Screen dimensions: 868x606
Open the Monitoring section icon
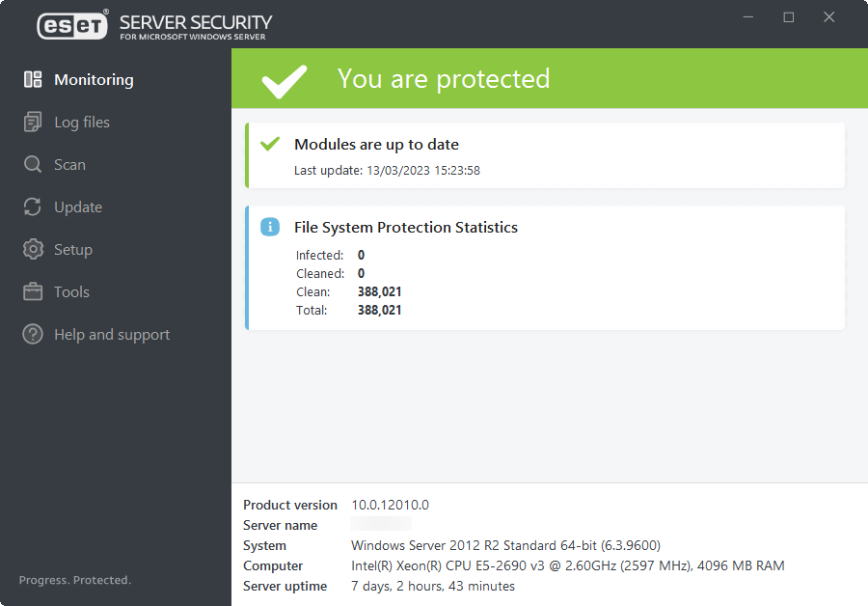pos(32,79)
